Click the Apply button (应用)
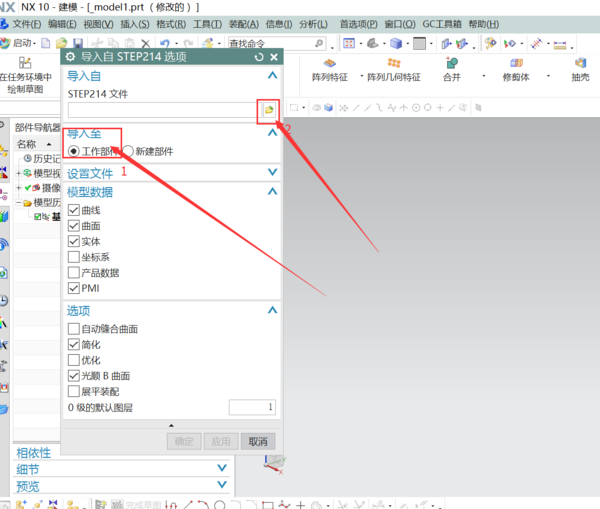600x509 pixels. [221, 442]
